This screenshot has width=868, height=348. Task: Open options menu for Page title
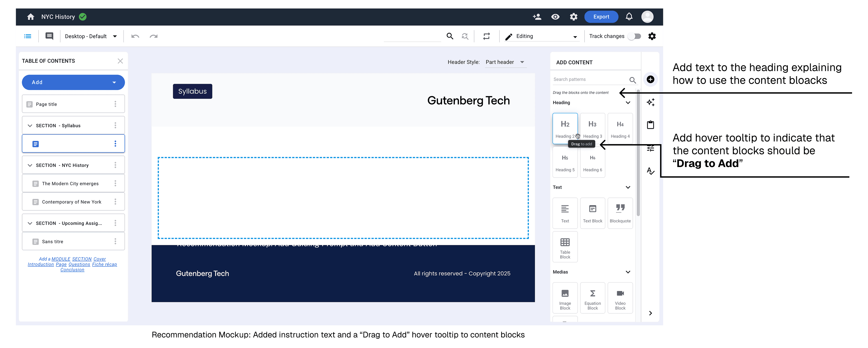115,104
